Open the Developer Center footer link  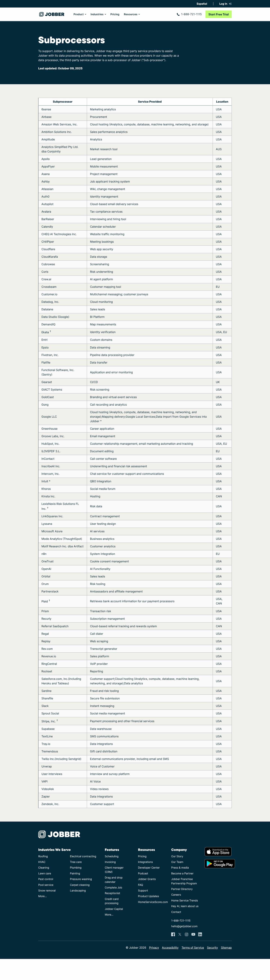[x=149, y=868]
